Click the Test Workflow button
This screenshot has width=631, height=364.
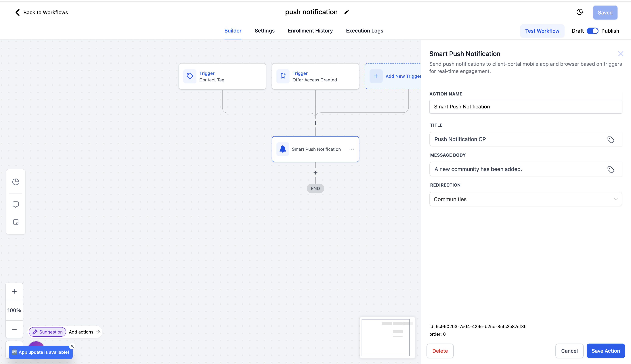coord(542,31)
